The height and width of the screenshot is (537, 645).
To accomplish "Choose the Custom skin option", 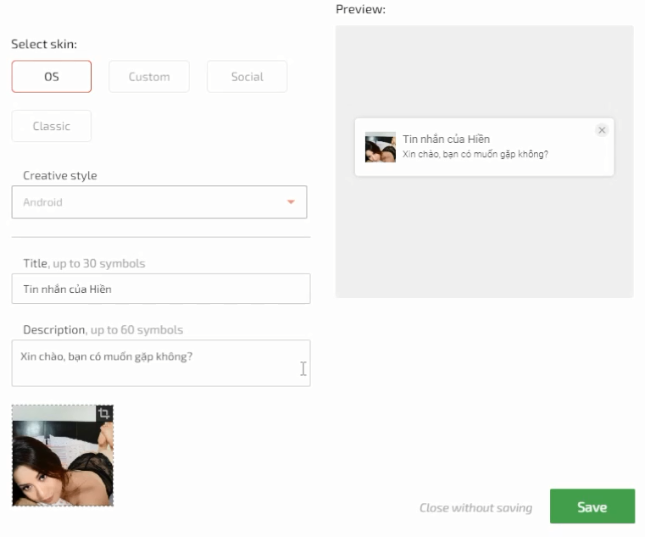I will pyautogui.click(x=149, y=77).
